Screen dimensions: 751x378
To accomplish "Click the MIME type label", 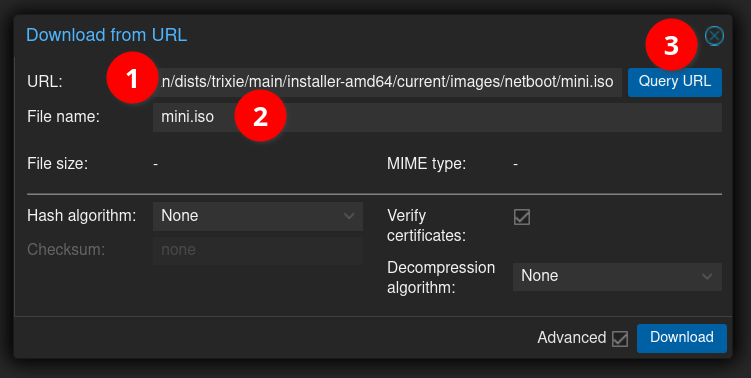I will 426,164.
